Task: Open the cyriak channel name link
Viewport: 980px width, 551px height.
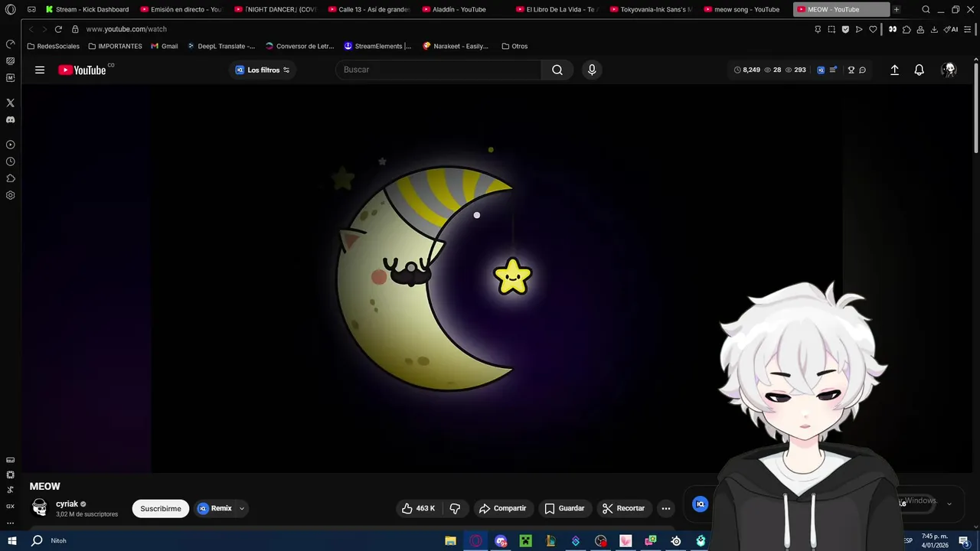Action: point(67,504)
